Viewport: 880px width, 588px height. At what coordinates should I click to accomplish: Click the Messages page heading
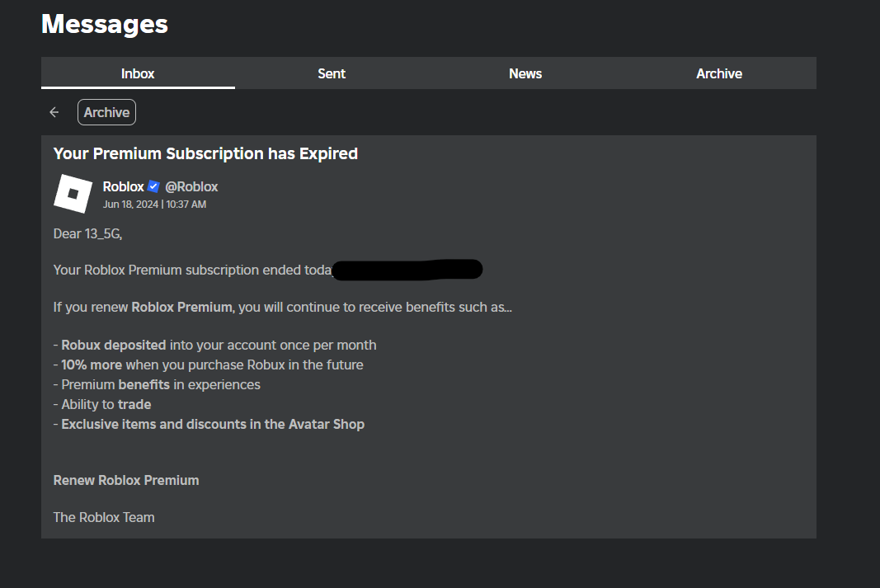[x=105, y=24]
